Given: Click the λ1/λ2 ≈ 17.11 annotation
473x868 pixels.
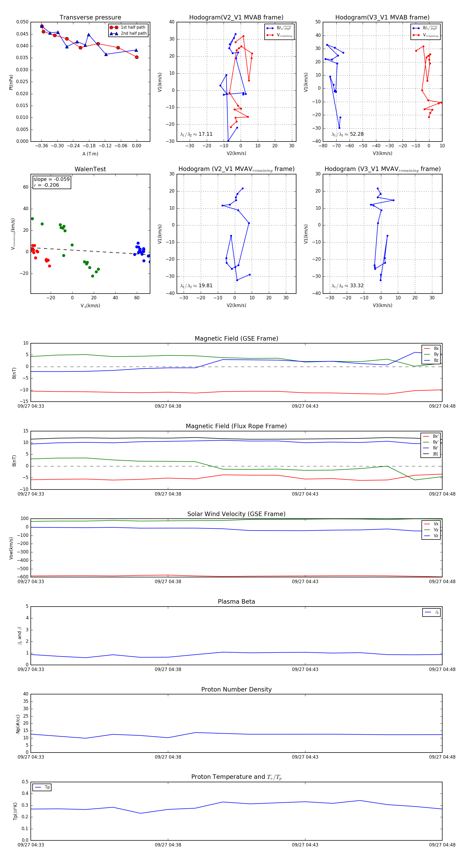Looking at the screenshot, I should 196,134.
